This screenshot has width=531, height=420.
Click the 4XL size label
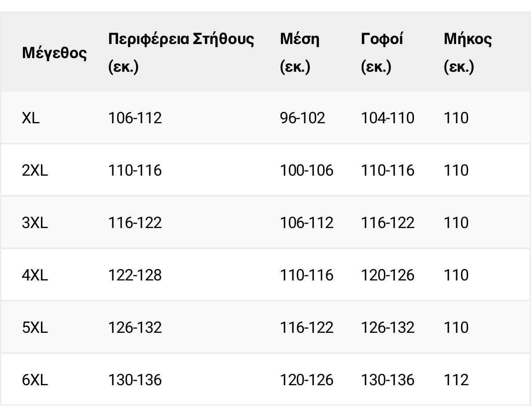pos(35,275)
